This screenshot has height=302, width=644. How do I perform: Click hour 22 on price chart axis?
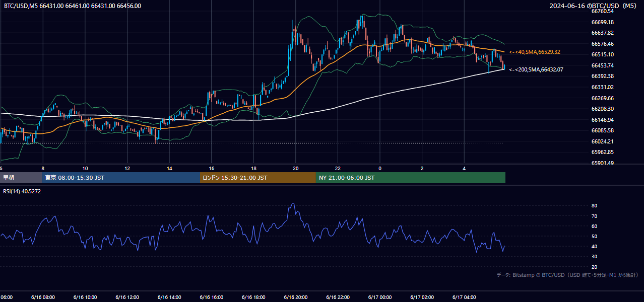[x=338, y=168]
